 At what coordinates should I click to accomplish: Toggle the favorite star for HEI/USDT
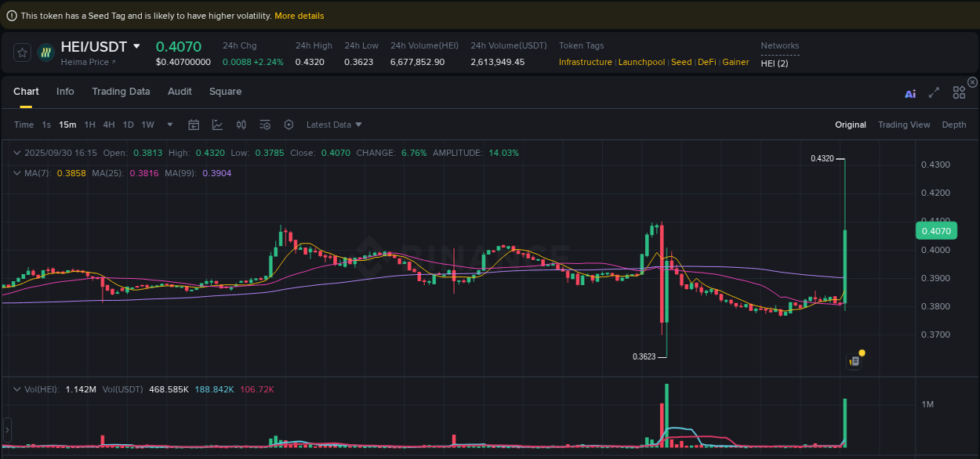(22, 52)
